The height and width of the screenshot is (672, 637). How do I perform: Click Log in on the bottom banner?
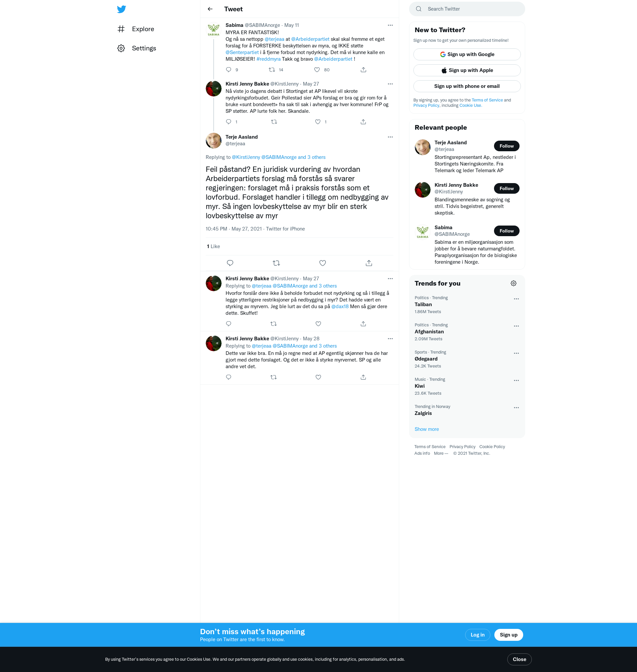[477, 635]
